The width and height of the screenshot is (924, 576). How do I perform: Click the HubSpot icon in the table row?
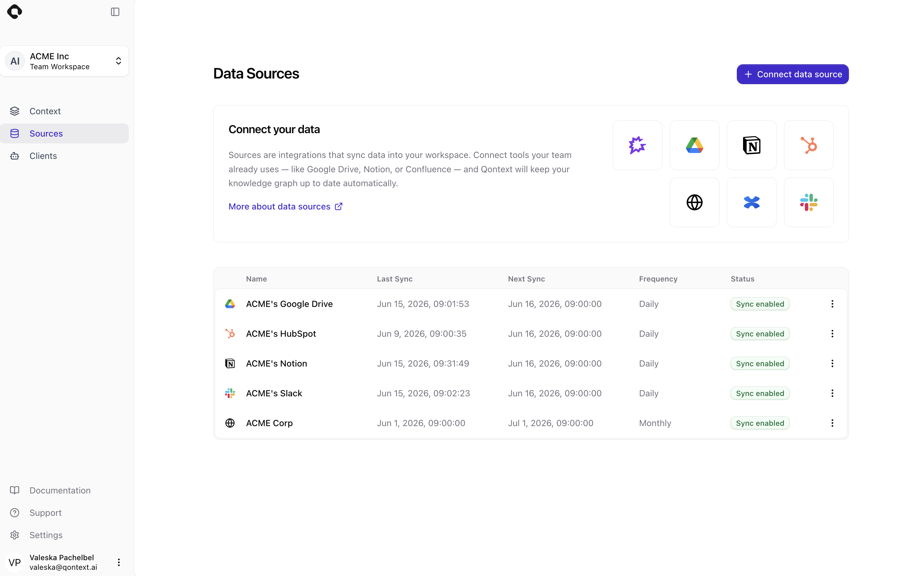tap(230, 334)
